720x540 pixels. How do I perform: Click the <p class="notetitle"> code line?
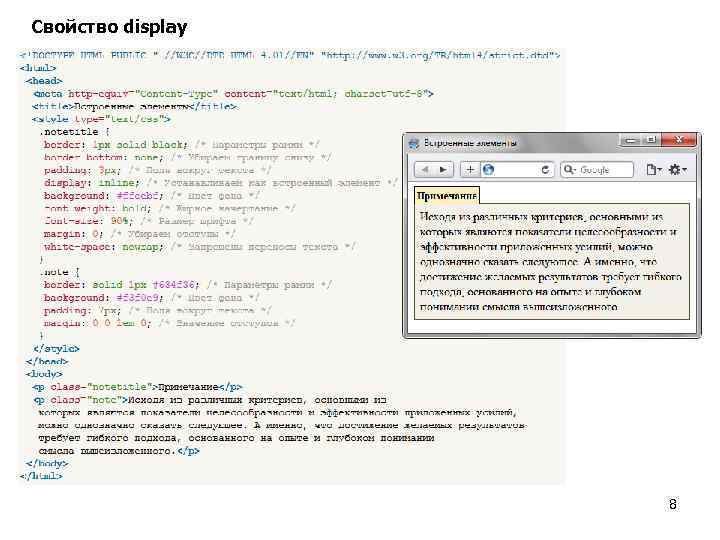137,387
